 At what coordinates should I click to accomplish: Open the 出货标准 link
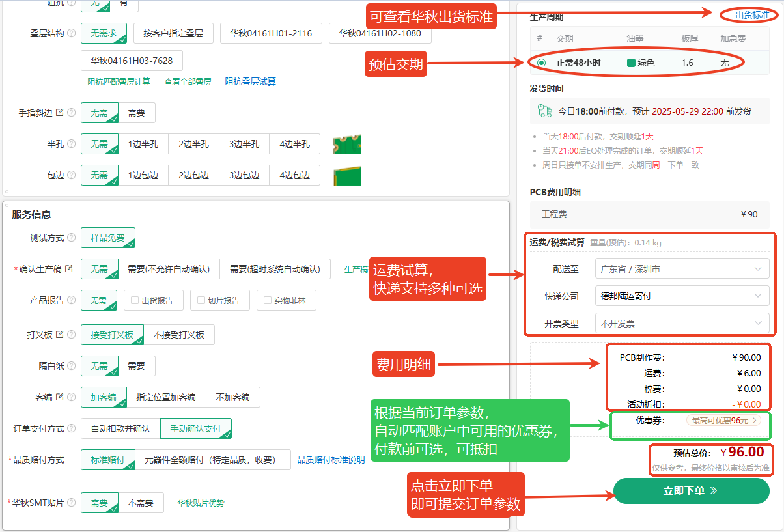pyautogui.click(x=751, y=15)
